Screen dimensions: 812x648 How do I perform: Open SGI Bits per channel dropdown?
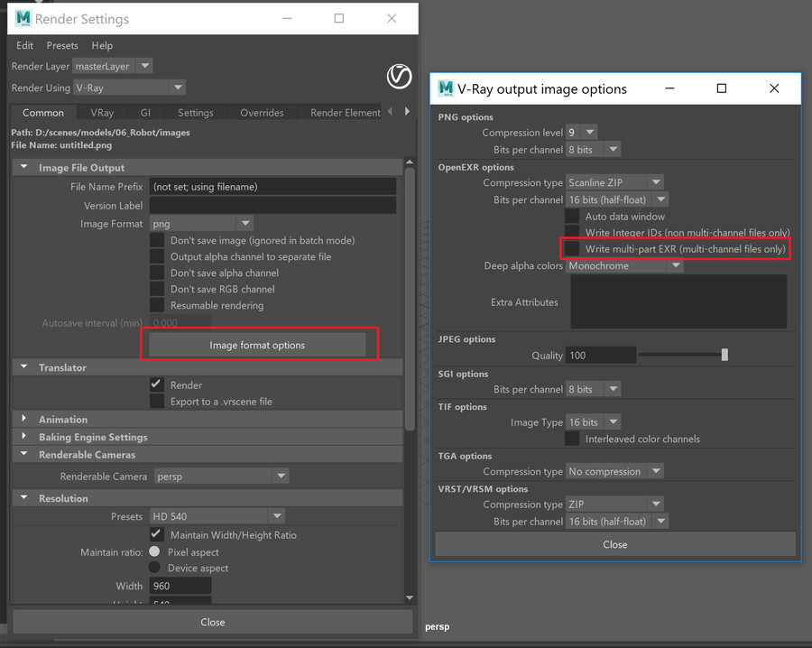tap(594, 389)
